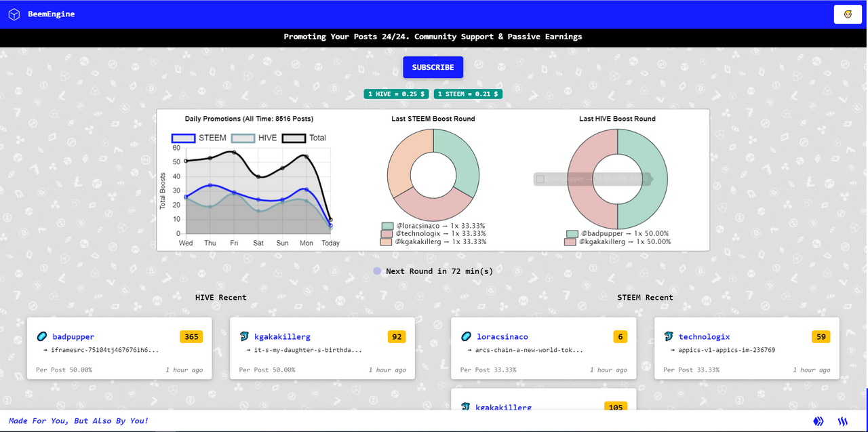Open post it-s-my-daughter-s-birthda...
Viewport: 868px width, 432px height.
308,350
